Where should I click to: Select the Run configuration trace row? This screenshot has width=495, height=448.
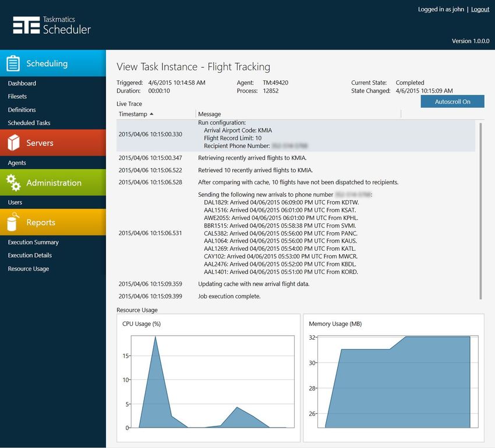tap(296, 134)
